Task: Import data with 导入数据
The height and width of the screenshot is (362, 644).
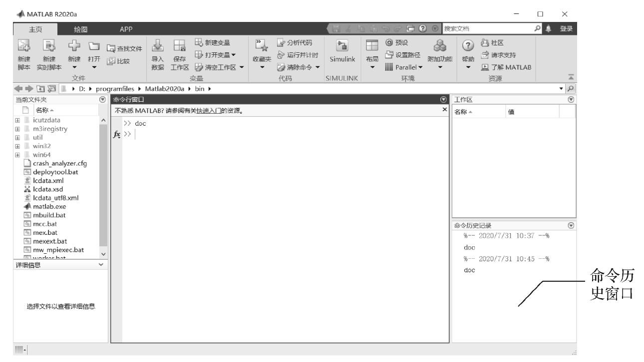Action: (158, 55)
